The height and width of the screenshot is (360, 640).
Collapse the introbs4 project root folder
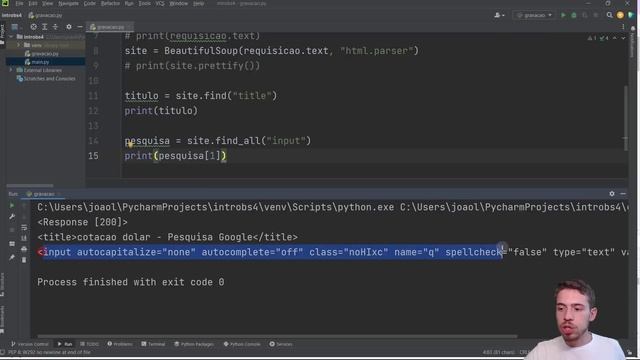click(11, 37)
